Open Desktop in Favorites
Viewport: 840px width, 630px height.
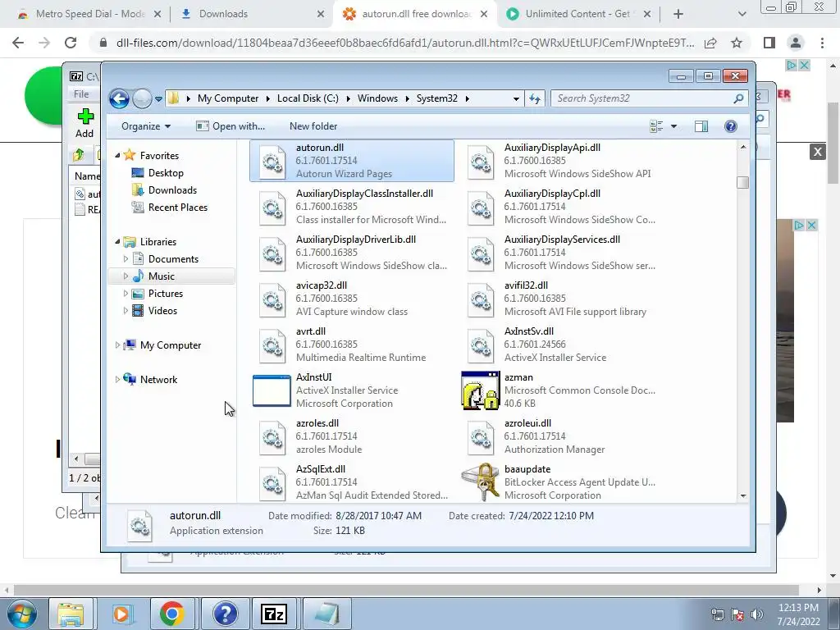click(x=166, y=173)
